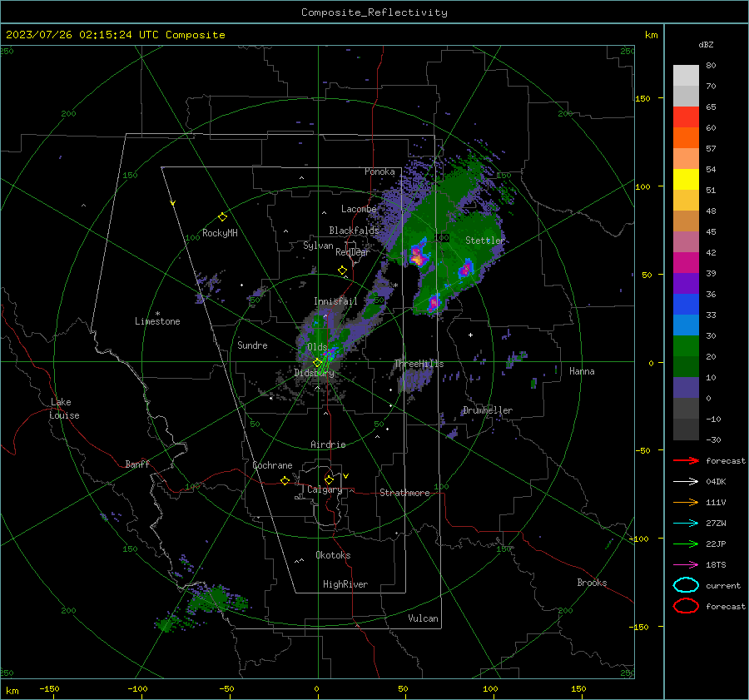749x700 pixels.
Task: Click the Okotoks town label
Action: click(x=333, y=555)
